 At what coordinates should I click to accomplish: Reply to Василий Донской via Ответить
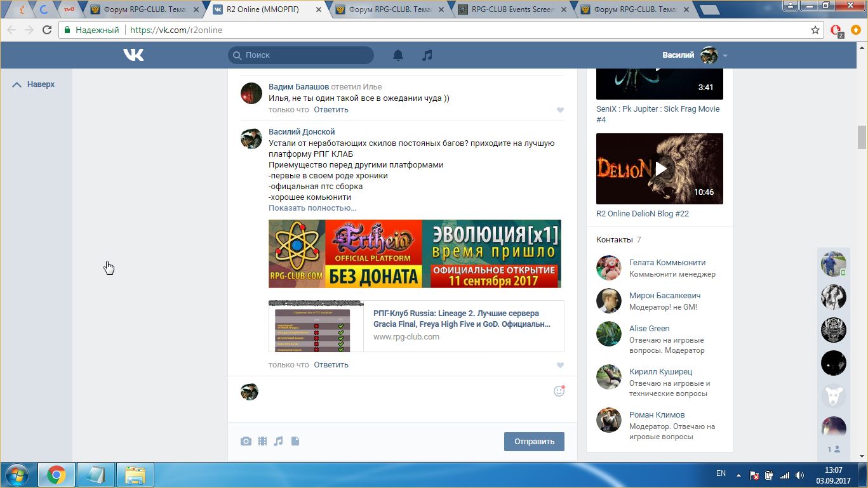(331, 365)
